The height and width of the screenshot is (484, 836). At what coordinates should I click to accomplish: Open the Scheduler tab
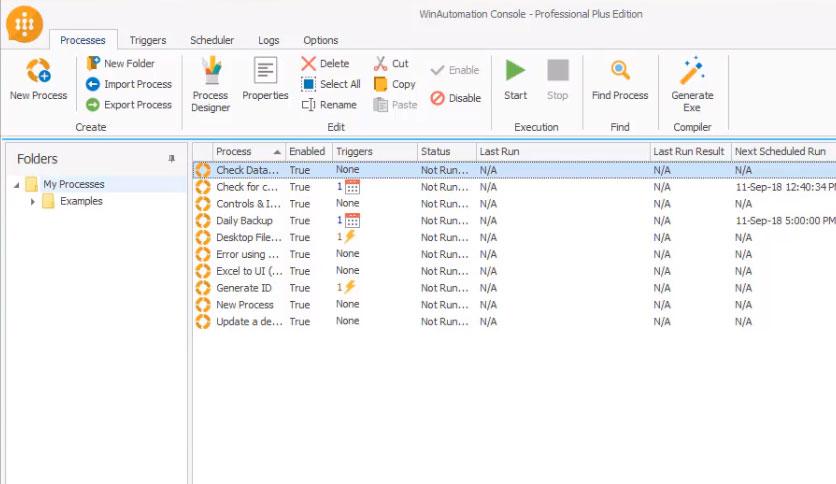click(212, 40)
